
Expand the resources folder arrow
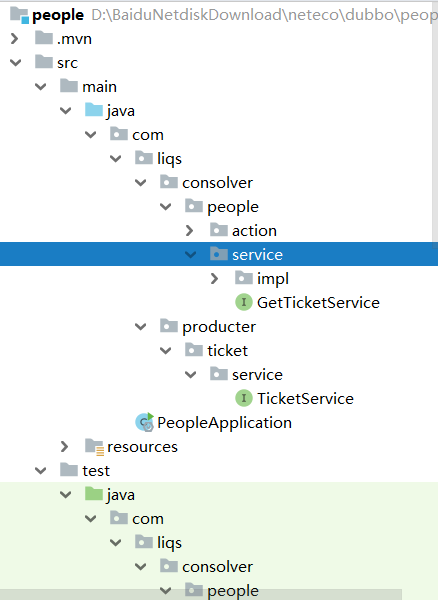65,447
